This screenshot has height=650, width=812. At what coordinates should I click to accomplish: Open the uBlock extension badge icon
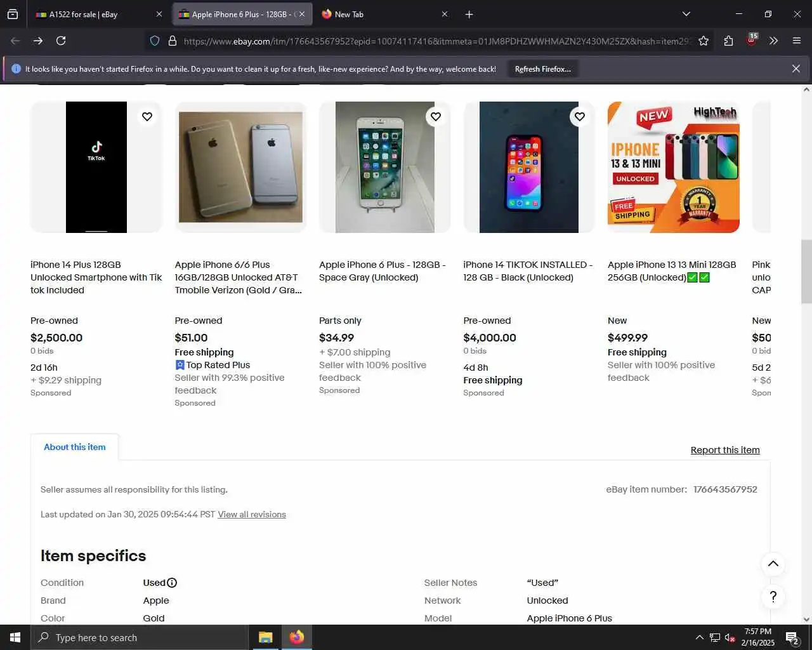[x=752, y=40]
